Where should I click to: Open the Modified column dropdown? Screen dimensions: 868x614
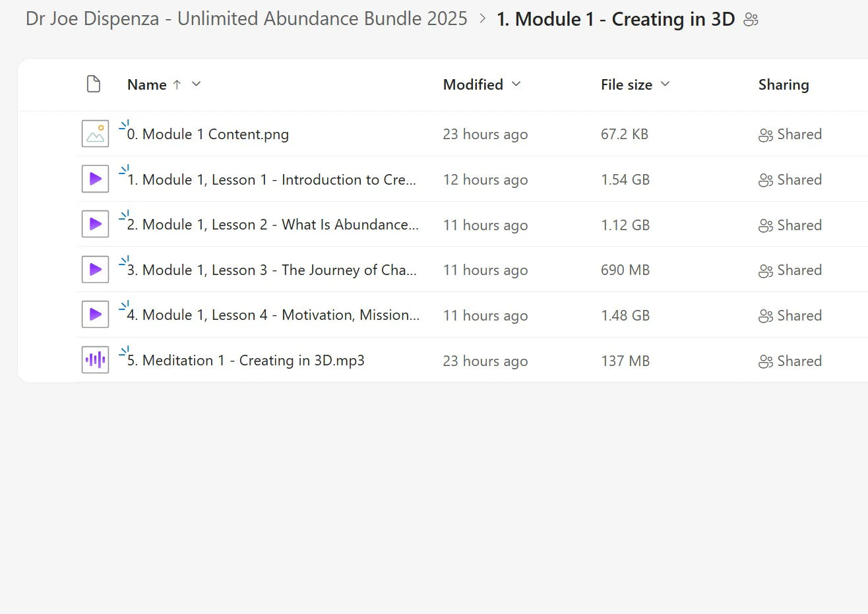tap(516, 84)
